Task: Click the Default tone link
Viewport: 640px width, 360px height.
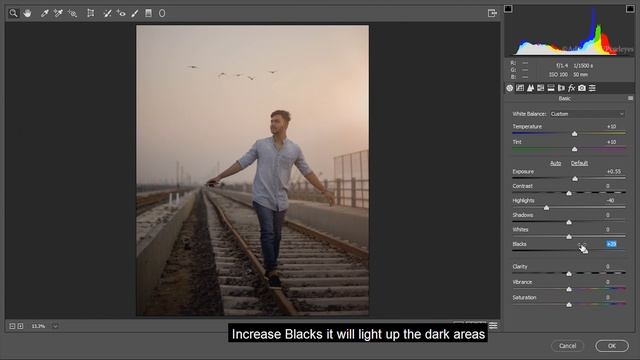Action: pos(579,163)
